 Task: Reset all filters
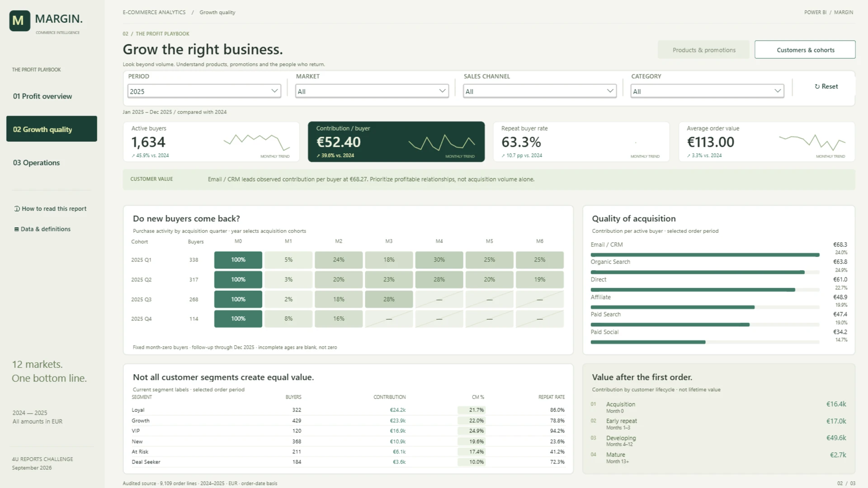826,86
